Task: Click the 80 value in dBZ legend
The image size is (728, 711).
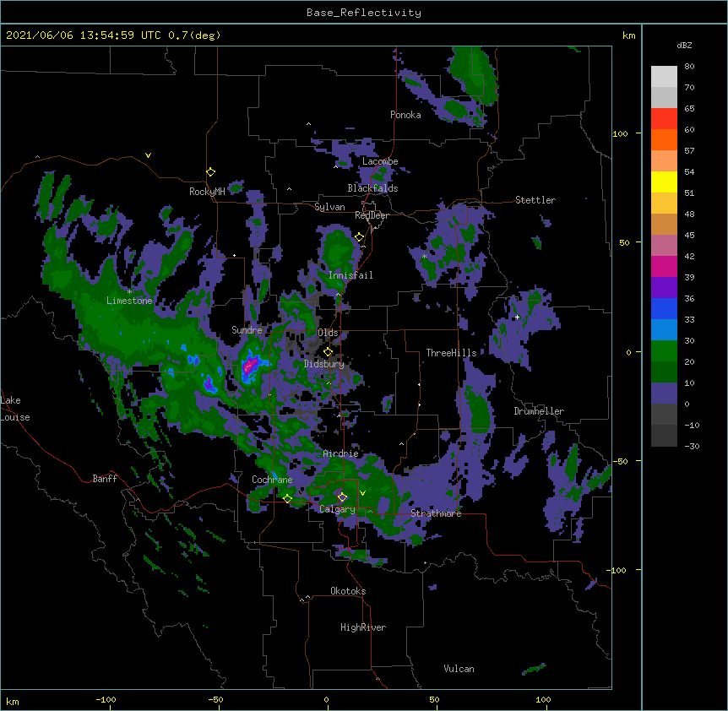Action: tap(689, 67)
